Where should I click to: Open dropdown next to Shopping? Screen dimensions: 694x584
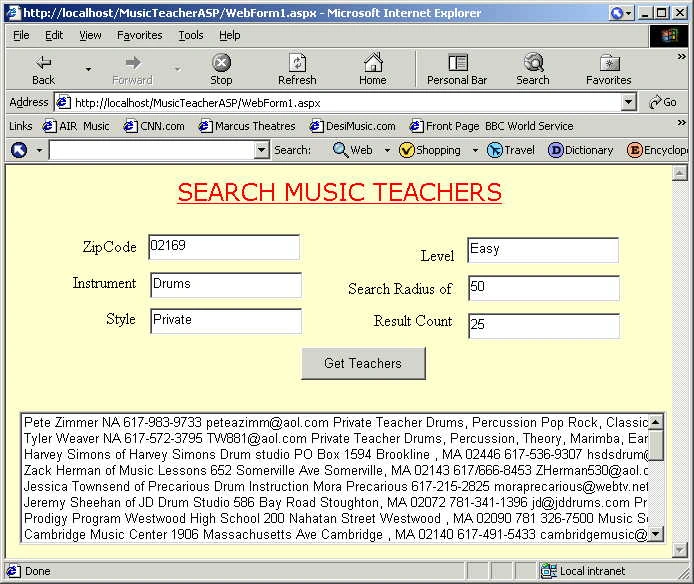pyautogui.click(x=475, y=151)
